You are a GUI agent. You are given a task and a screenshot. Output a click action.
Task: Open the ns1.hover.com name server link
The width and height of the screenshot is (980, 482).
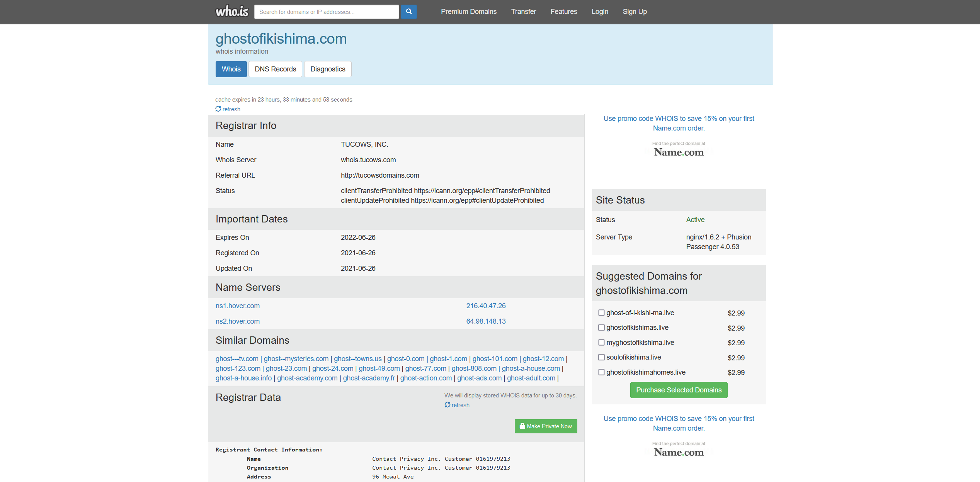point(238,306)
